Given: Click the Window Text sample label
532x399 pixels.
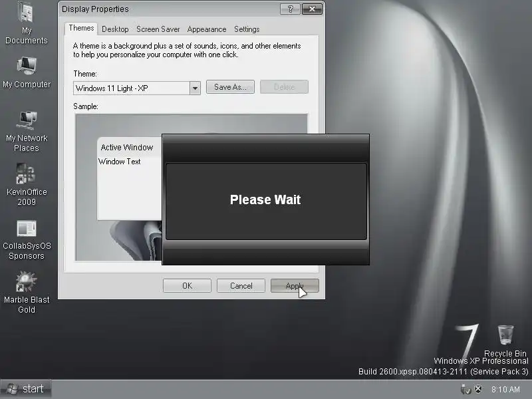Looking at the screenshot, I should [x=120, y=162].
